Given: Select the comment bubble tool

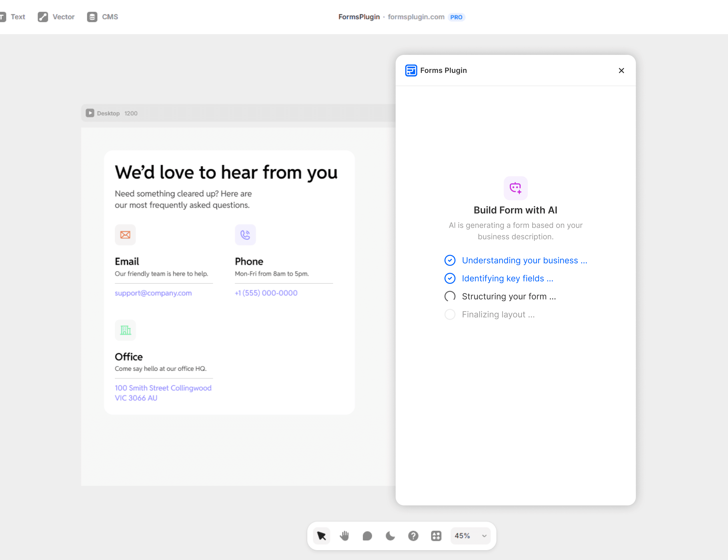Looking at the screenshot, I should pyautogui.click(x=367, y=536).
